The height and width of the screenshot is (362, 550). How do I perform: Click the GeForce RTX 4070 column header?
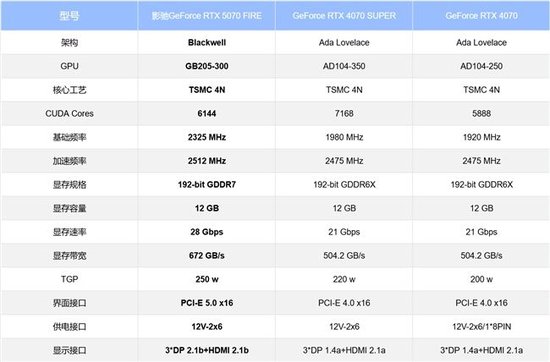[481, 16]
